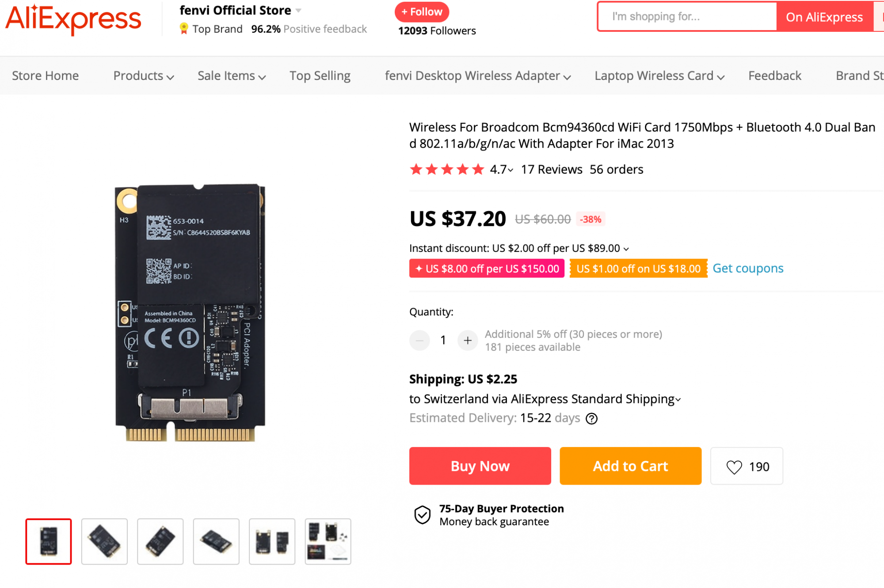Click the five-star rating icons
Image resolution: width=884 pixels, height=588 pixels.
point(447,169)
